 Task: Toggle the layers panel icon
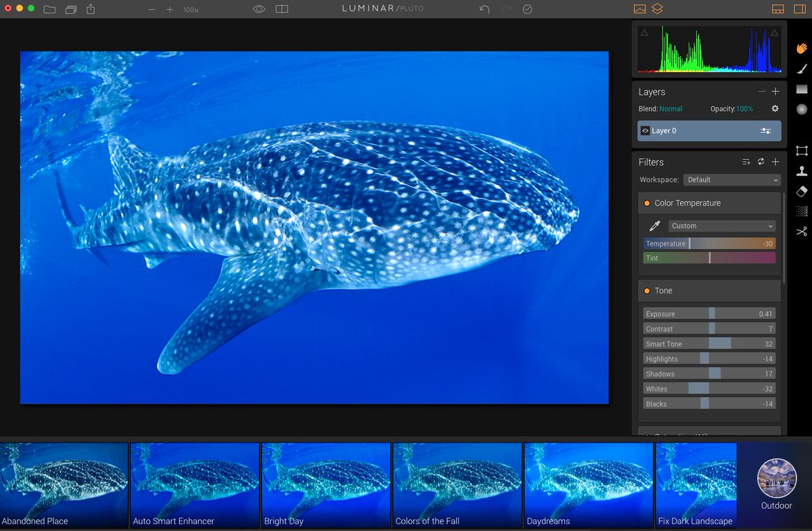[x=658, y=9]
